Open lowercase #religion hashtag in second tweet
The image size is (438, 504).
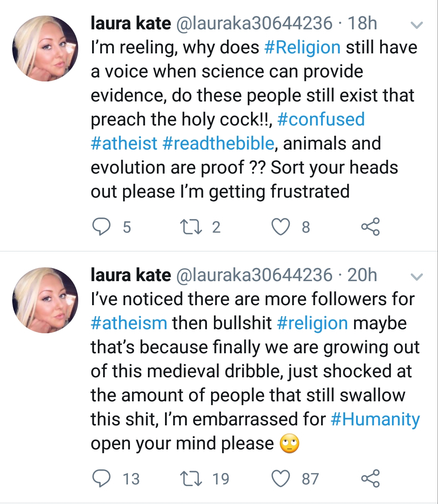pyautogui.click(x=312, y=324)
